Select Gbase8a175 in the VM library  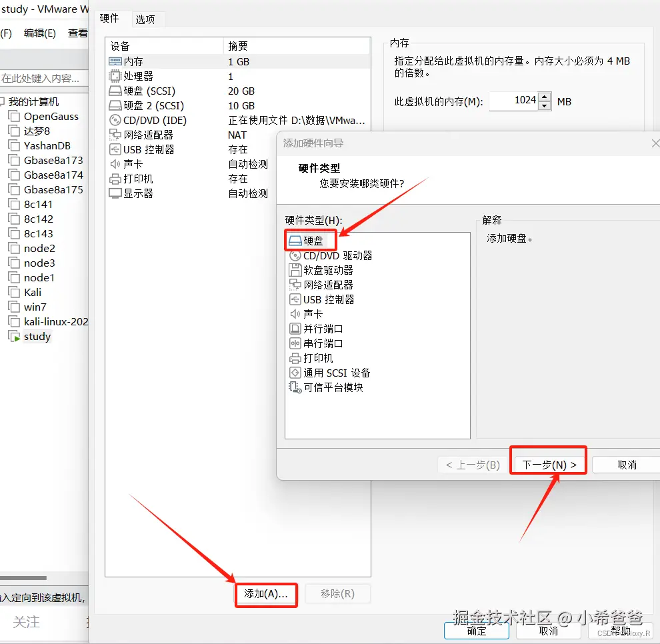point(53,190)
